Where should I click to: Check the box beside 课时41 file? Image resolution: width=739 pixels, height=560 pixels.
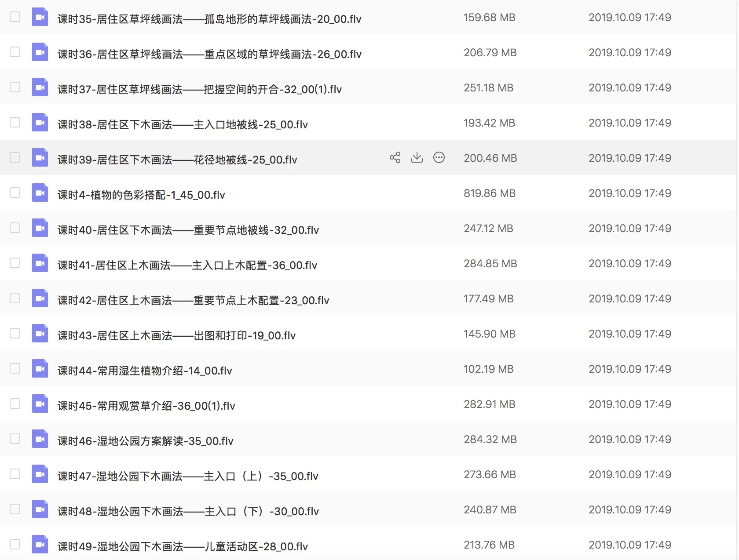click(15, 263)
